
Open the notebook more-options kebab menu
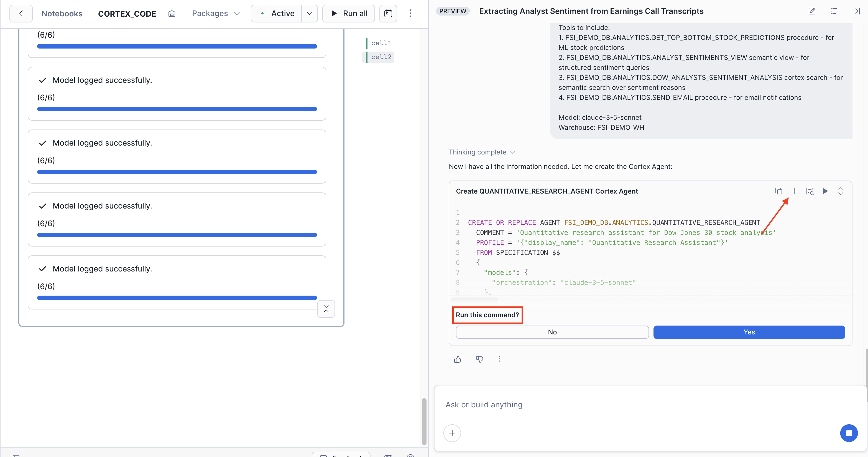(x=410, y=14)
